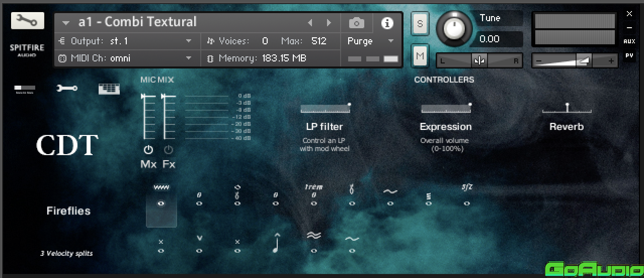
Task: Open the instrument info icon
Action: 387,23
